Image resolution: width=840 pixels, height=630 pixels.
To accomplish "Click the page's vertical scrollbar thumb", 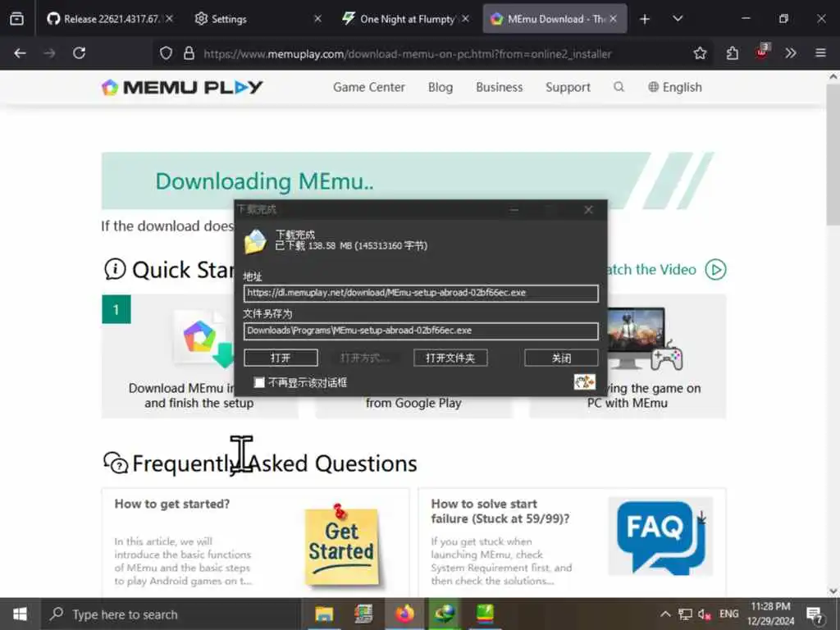I will (x=833, y=155).
